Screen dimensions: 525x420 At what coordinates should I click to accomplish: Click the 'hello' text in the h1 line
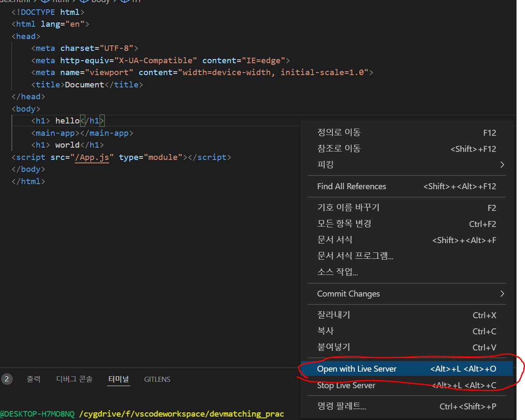(67, 121)
